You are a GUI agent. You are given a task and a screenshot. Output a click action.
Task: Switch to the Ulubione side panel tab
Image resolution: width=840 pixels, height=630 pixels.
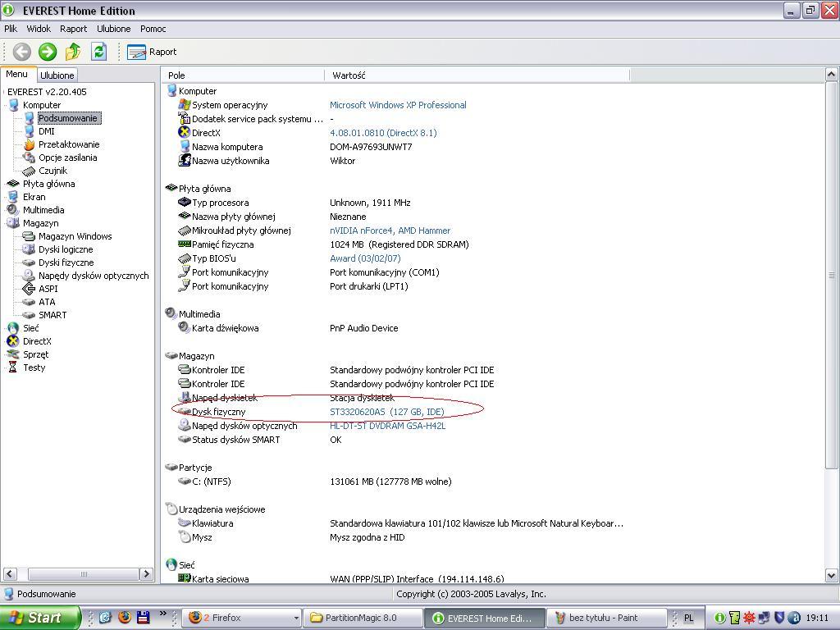pyautogui.click(x=57, y=75)
